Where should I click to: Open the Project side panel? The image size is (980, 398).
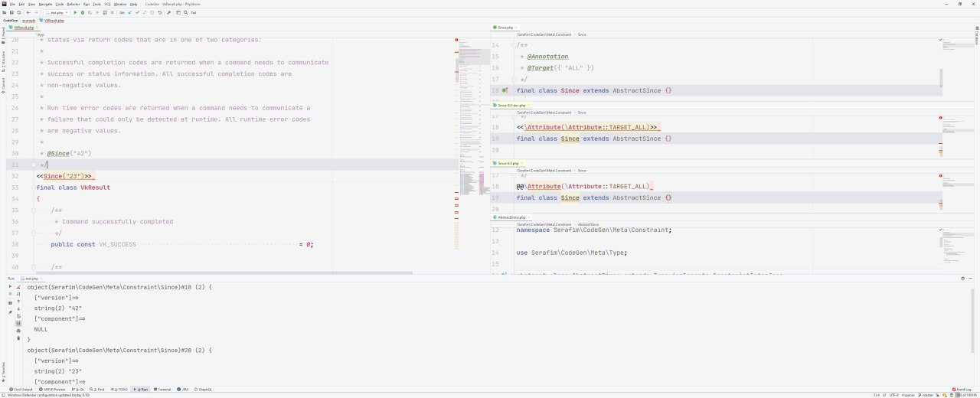[x=3, y=35]
